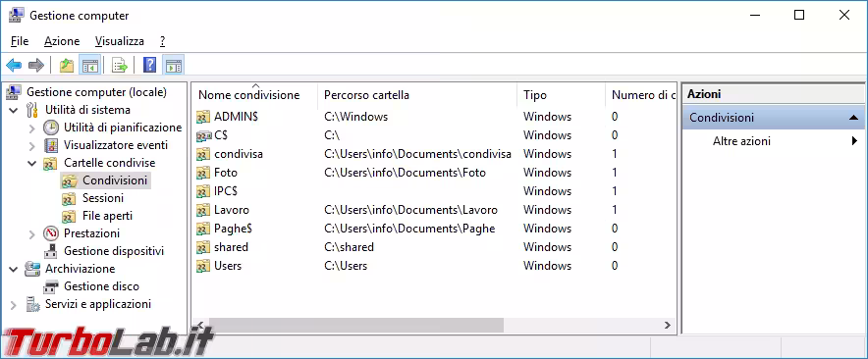The image size is (868, 359).
Task: Collapse the Archiviazione node
Action: tap(14, 269)
